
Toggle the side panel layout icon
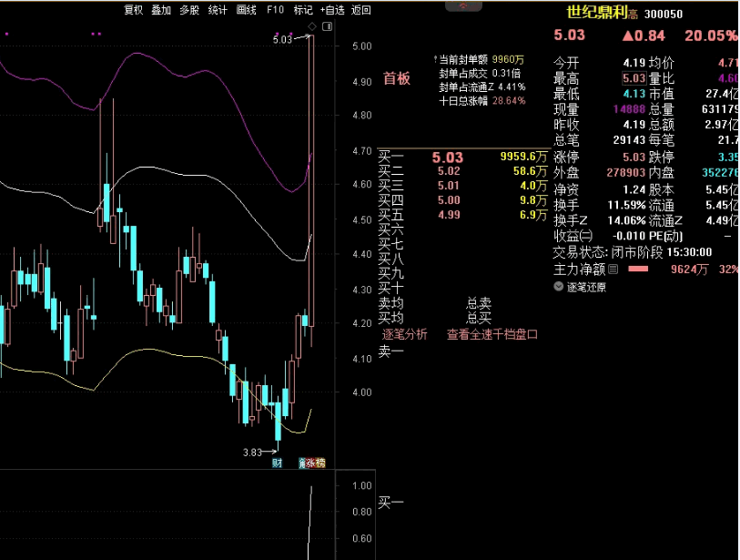click(x=327, y=26)
